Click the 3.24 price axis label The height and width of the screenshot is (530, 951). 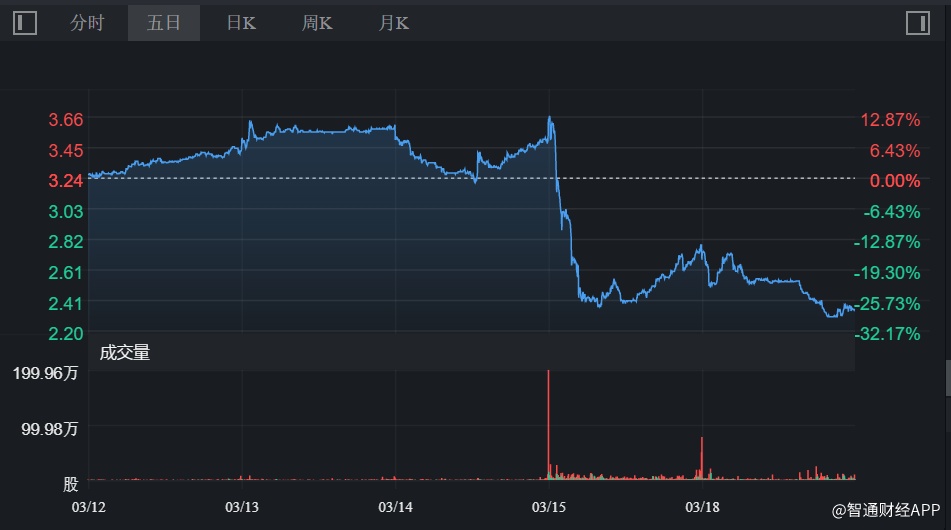(66, 181)
